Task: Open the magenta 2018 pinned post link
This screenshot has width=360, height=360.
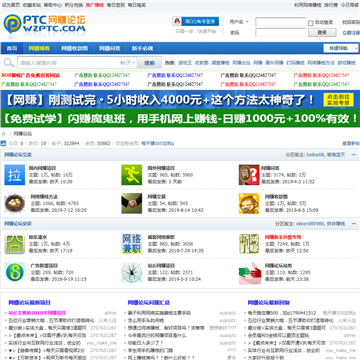Action: pos(37,313)
